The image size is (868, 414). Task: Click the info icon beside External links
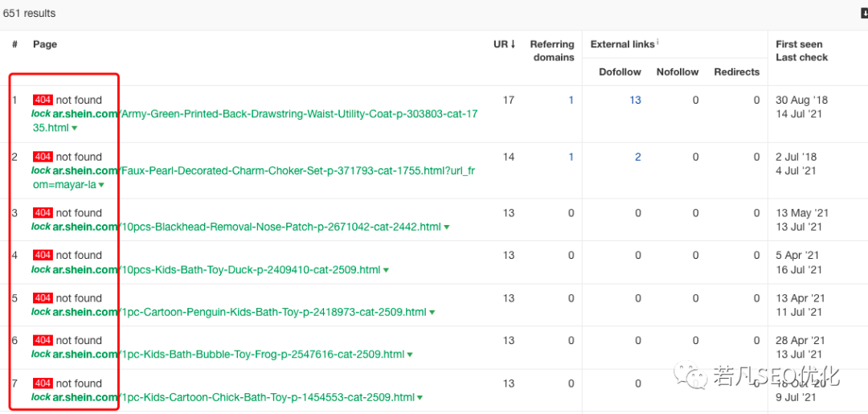pos(658,43)
